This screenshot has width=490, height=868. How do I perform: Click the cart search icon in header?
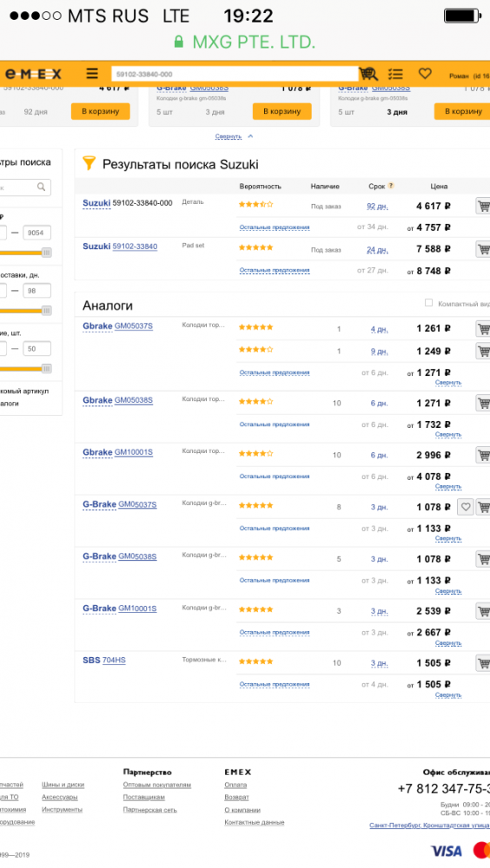point(368,74)
